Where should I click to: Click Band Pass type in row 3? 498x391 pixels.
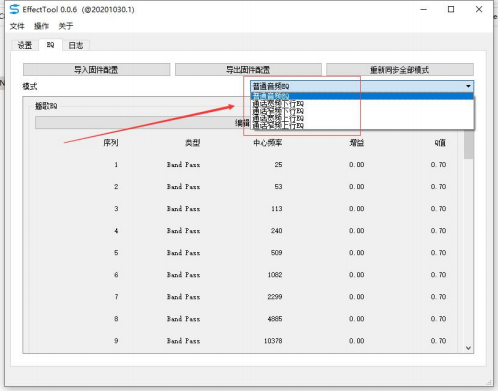point(184,209)
